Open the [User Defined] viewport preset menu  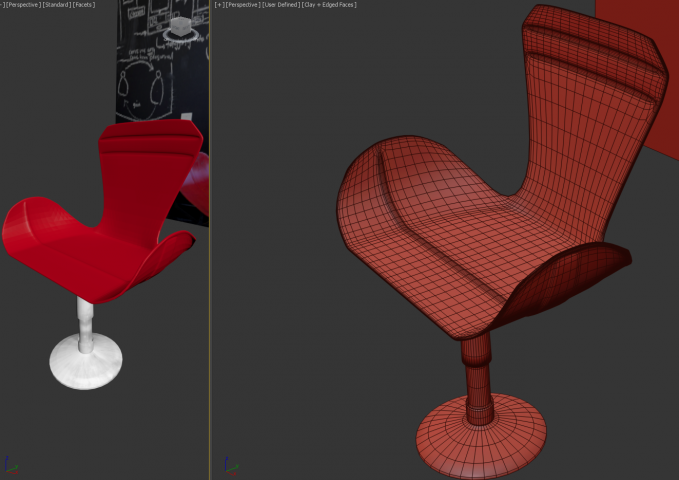(281, 5)
